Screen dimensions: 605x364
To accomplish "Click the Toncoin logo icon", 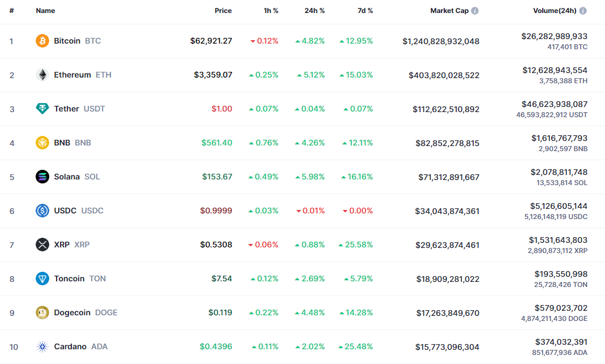I will [x=42, y=279].
